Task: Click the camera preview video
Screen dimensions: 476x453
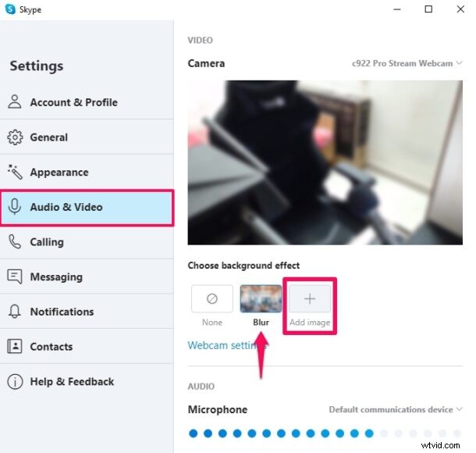Action: [x=325, y=162]
